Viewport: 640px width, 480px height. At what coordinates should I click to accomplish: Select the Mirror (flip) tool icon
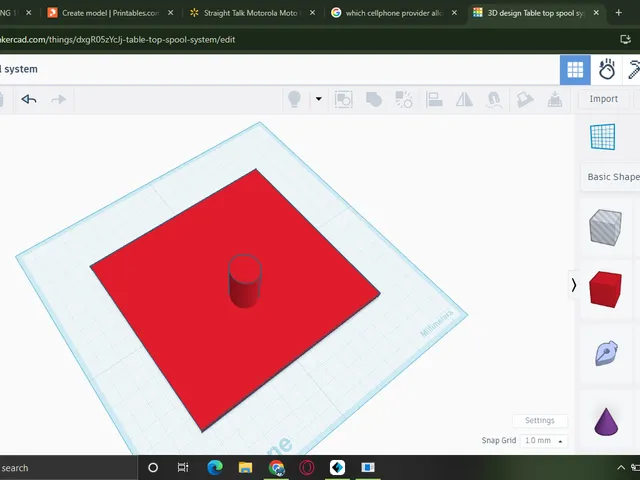(464, 99)
